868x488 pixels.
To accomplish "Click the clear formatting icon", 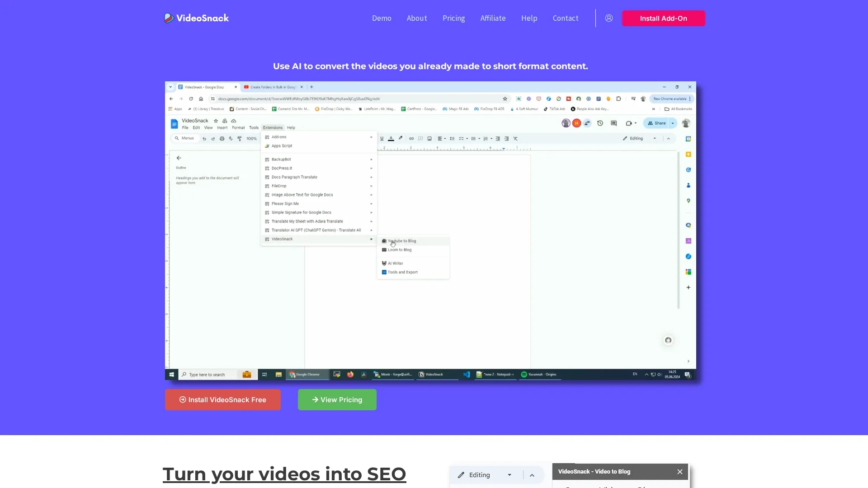I will pos(515,139).
